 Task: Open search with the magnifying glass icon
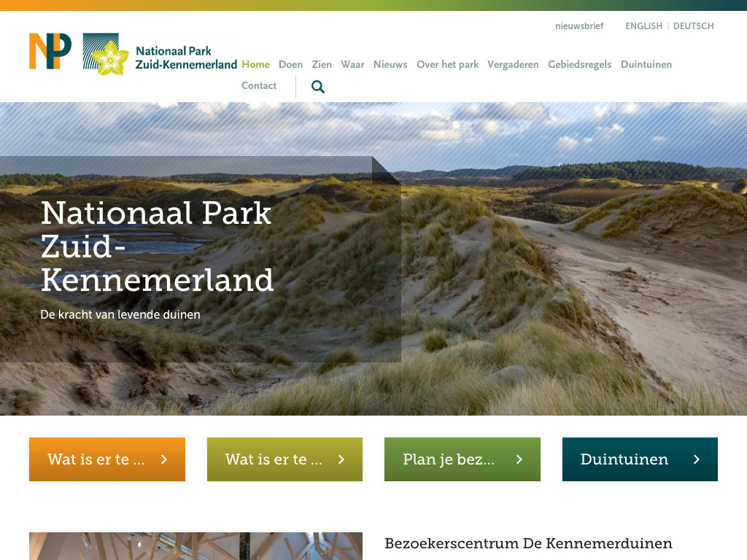[x=318, y=87]
